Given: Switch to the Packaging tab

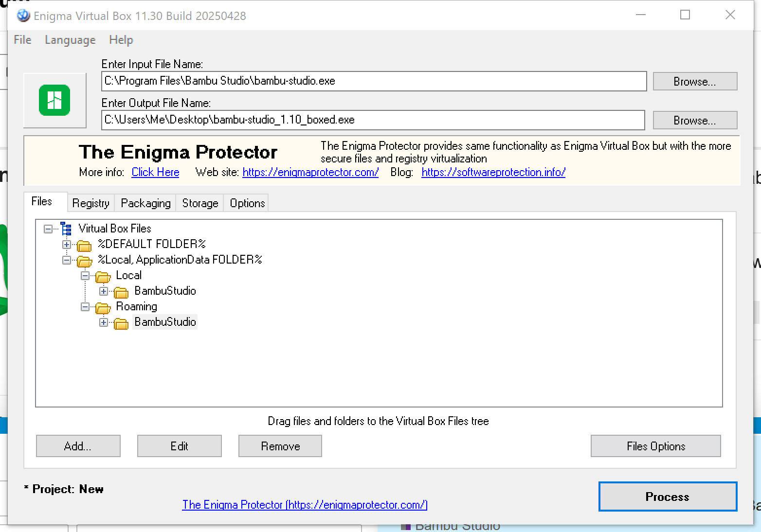Looking at the screenshot, I should [145, 203].
